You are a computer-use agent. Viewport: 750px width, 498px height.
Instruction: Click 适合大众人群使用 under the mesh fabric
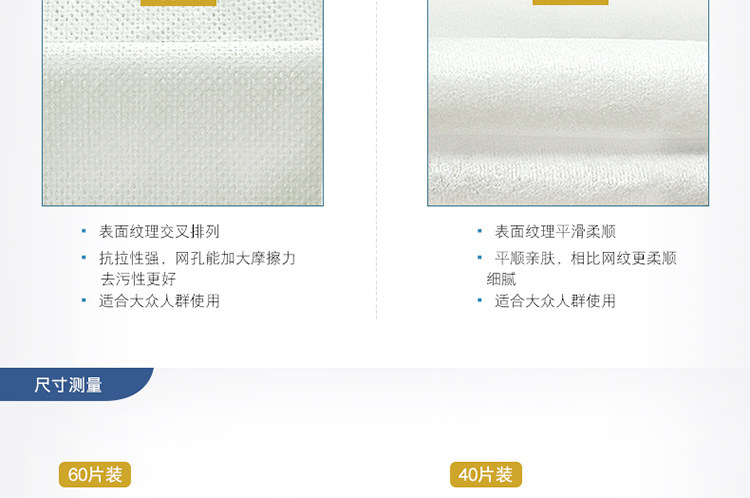coord(159,301)
